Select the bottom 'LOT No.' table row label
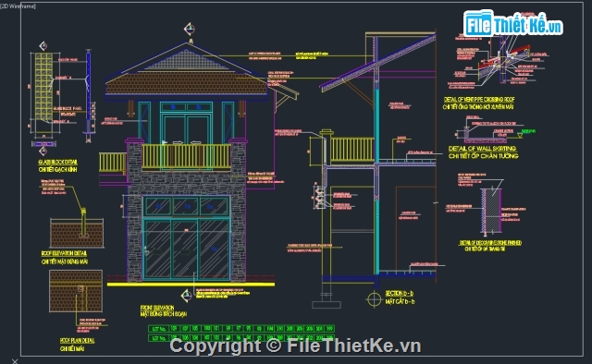Viewport: 592px width, 364px height. coord(159,338)
